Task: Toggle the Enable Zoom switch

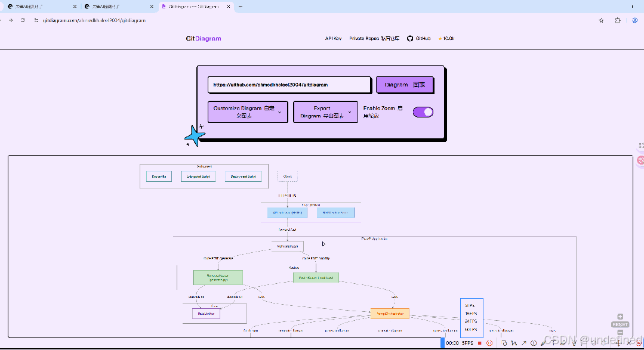Action: coord(423,112)
